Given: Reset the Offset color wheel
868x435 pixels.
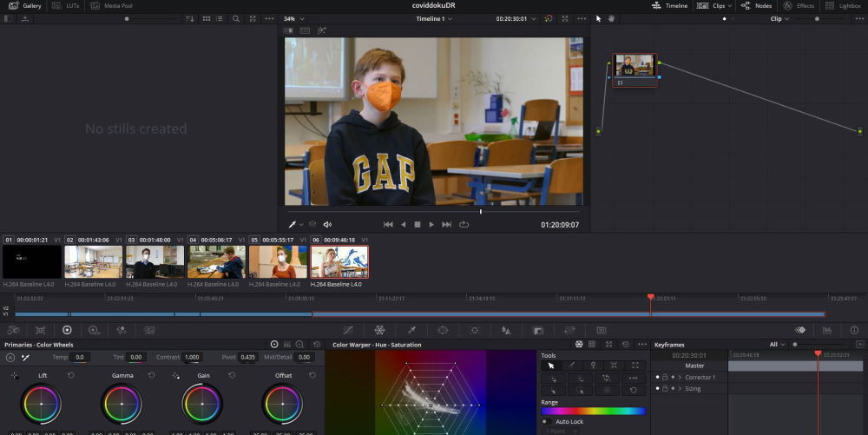Looking at the screenshot, I should pos(312,375).
